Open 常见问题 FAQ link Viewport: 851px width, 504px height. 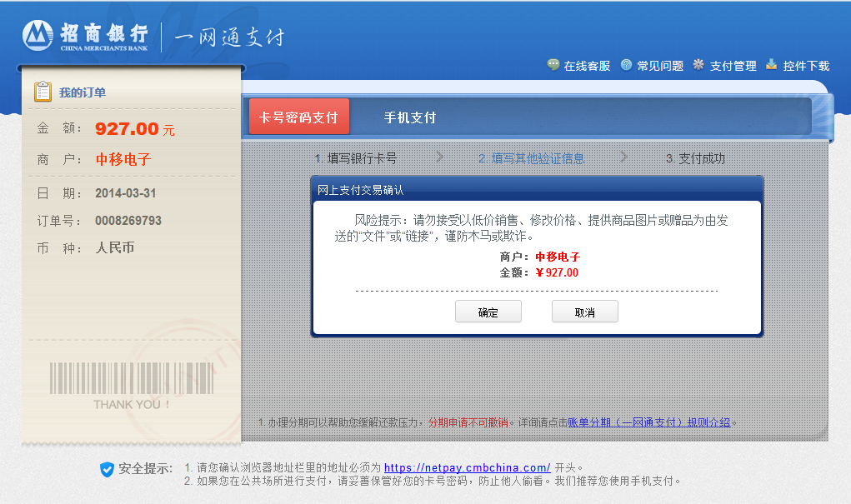(660, 66)
